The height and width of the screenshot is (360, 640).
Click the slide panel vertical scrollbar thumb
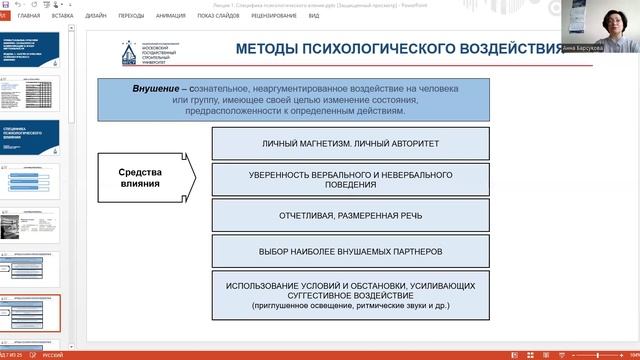point(71,77)
